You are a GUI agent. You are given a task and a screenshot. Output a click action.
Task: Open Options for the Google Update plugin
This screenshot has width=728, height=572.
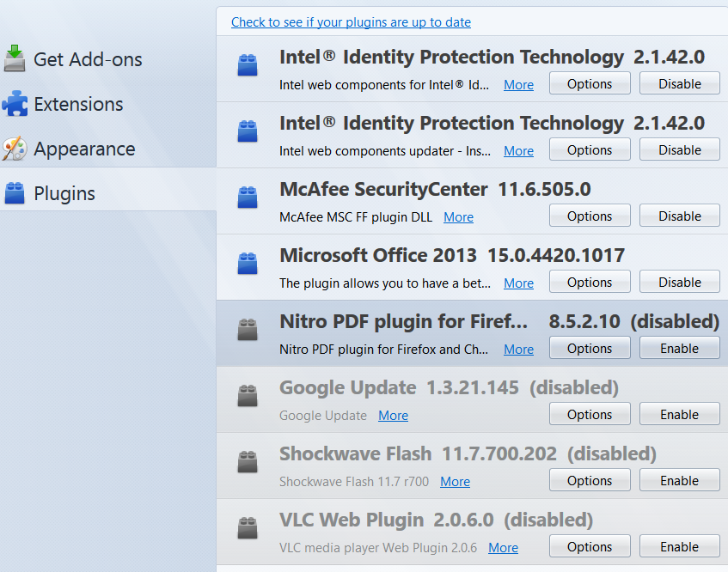(590, 415)
